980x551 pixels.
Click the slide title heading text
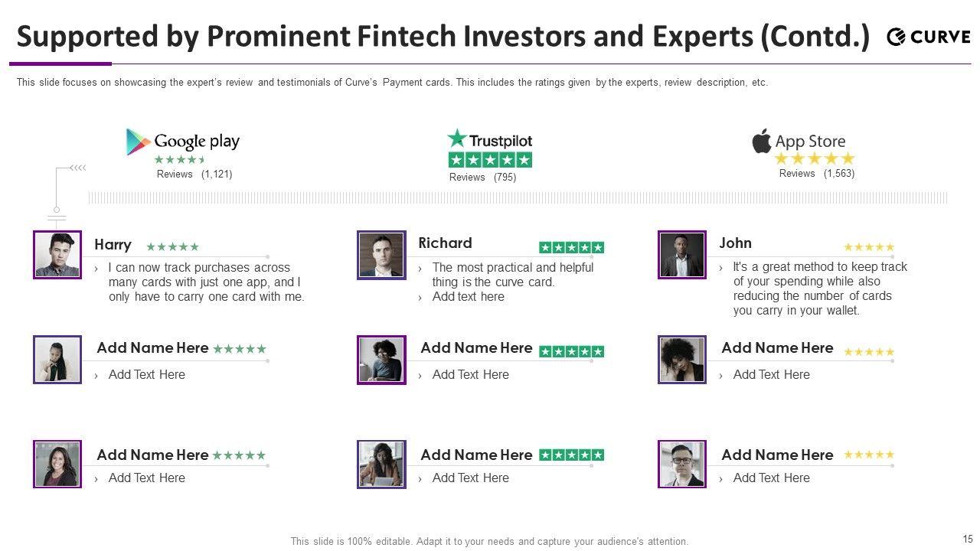[443, 36]
